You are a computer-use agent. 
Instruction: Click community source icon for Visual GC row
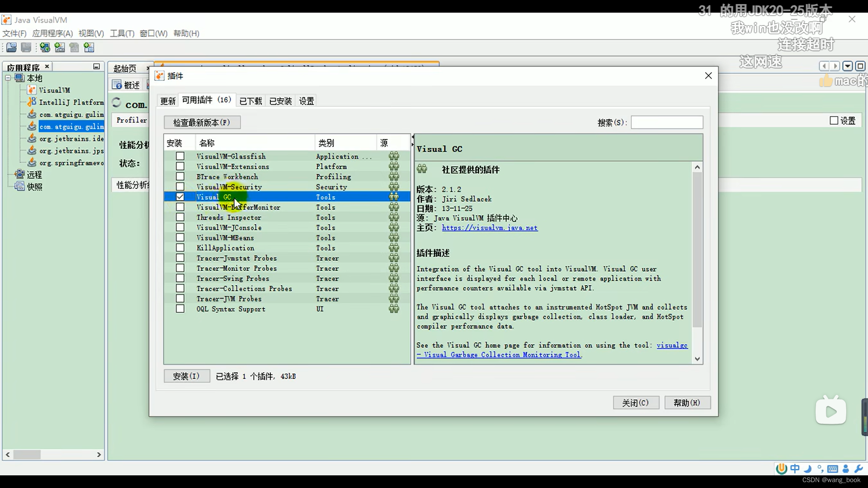tap(394, 197)
